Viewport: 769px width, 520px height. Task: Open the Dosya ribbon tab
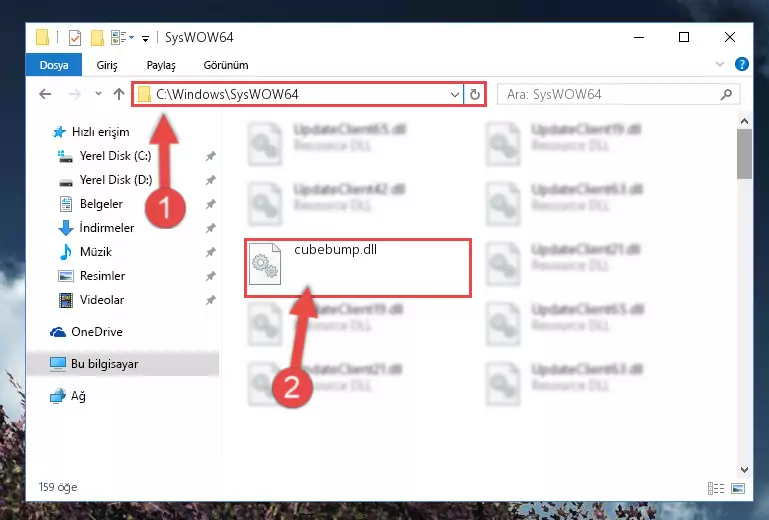54,65
